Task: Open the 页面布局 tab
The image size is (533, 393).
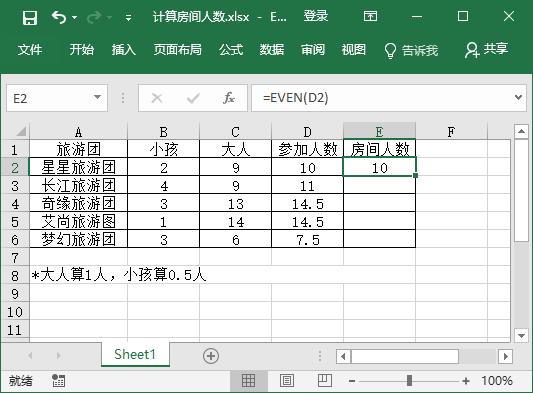Action: 177,50
